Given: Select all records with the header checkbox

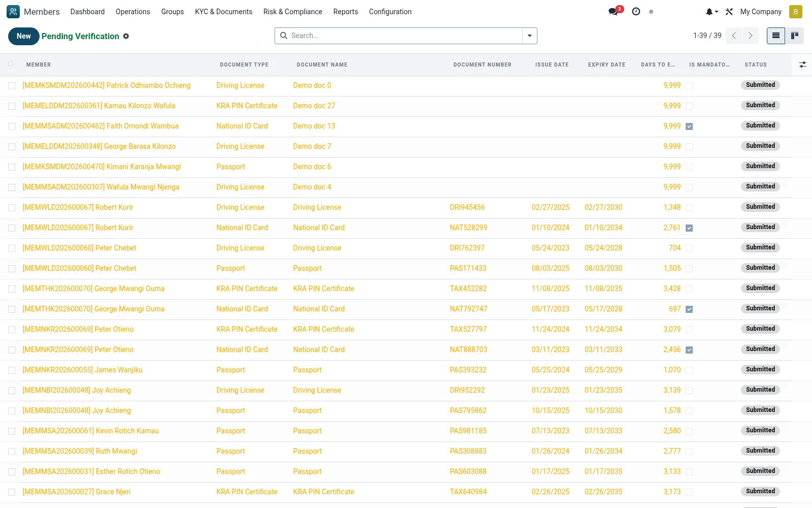Looking at the screenshot, I should 11,64.
